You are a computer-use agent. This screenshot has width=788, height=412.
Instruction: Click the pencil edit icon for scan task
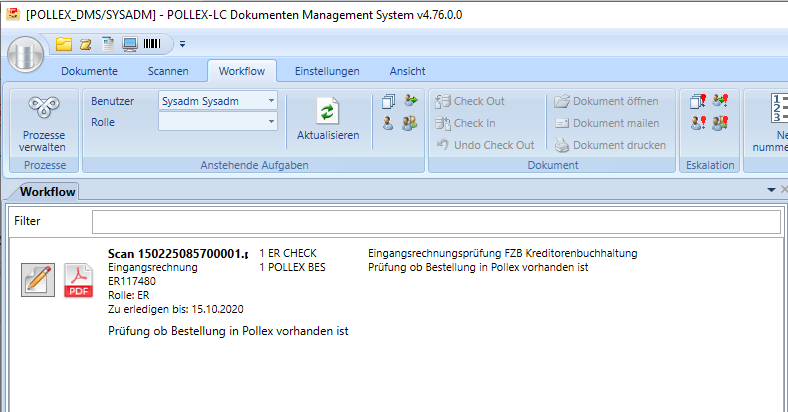point(38,279)
